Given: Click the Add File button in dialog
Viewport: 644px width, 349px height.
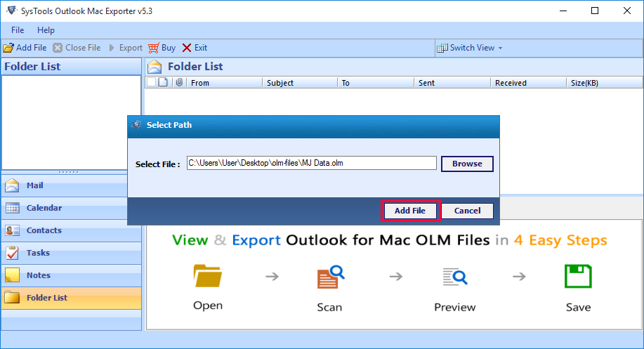Looking at the screenshot, I should [x=410, y=211].
